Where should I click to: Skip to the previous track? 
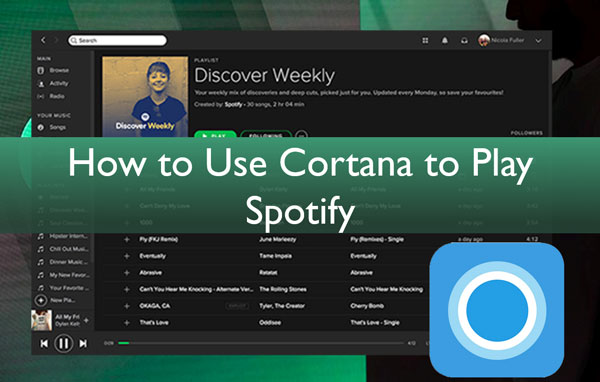click(x=44, y=344)
